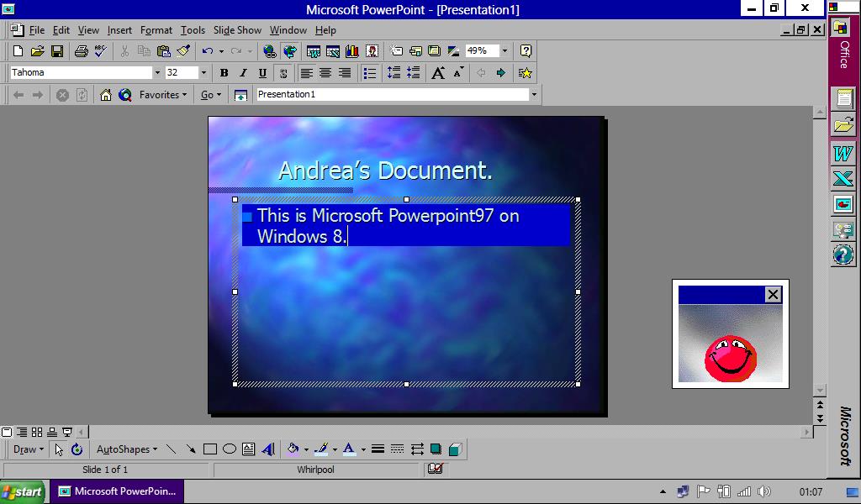The height and width of the screenshot is (504, 861).
Task: Open the AutoShapes dropdown
Action: point(126,449)
